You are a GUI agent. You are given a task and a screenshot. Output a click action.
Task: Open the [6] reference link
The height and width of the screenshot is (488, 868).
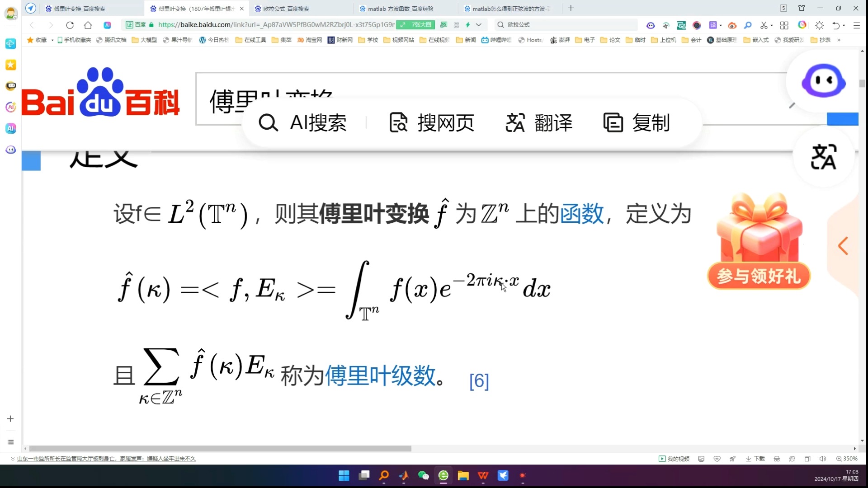[478, 381]
